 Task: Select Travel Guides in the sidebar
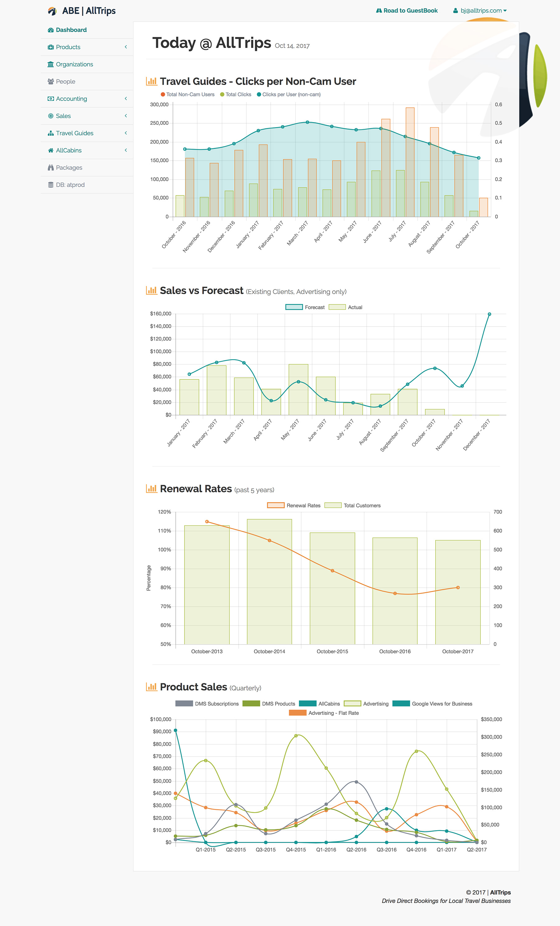[x=74, y=133]
